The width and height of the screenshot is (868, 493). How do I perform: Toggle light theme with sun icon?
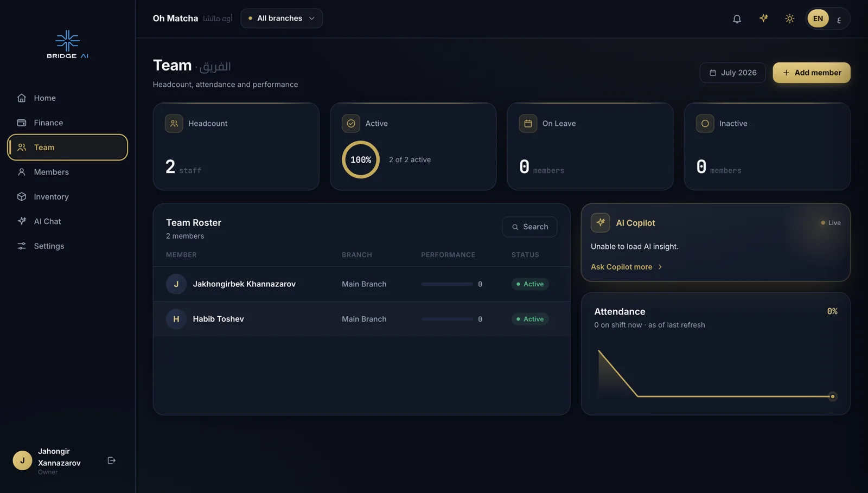789,18
